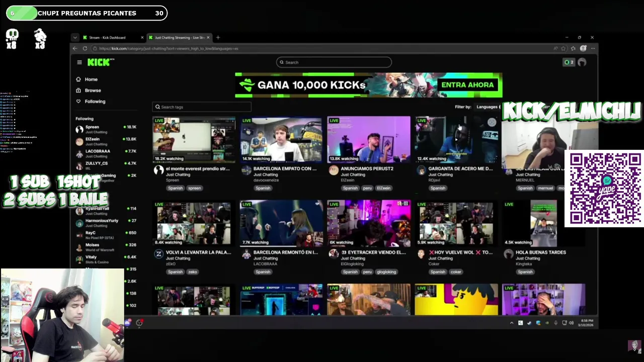The height and width of the screenshot is (362, 644).
Task: Open Browse in Kick sidebar
Action: click(x=89, y=90)
